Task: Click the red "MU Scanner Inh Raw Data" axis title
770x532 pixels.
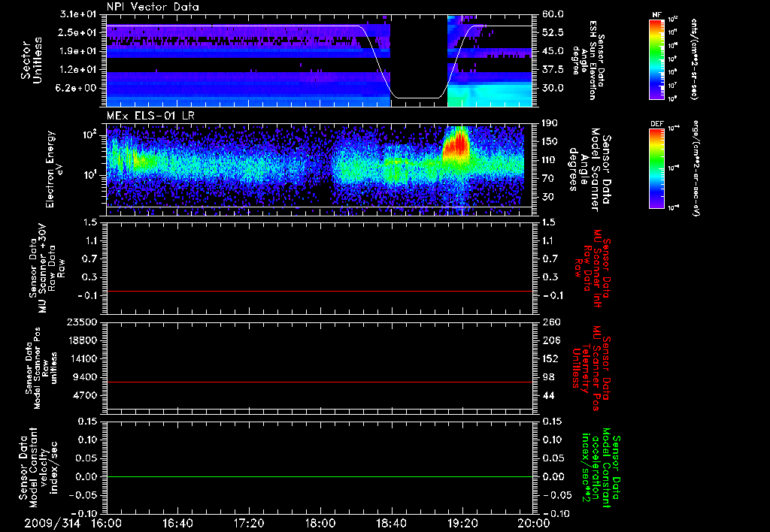Action: coord(592,268)
